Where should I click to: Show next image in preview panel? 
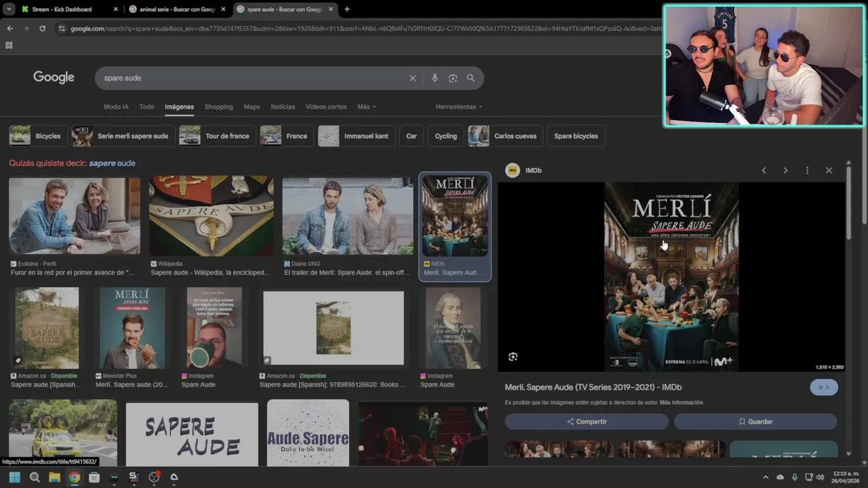point(785,170)
